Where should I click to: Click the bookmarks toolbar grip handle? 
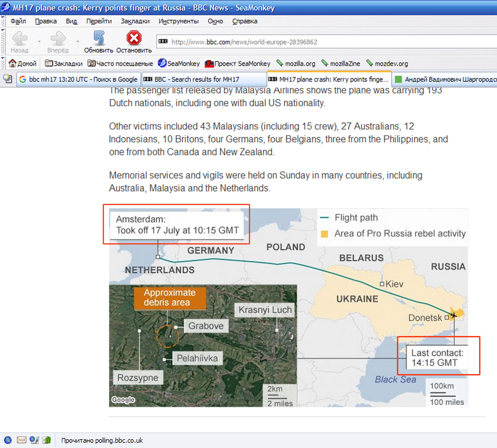(x=3, y=63)
